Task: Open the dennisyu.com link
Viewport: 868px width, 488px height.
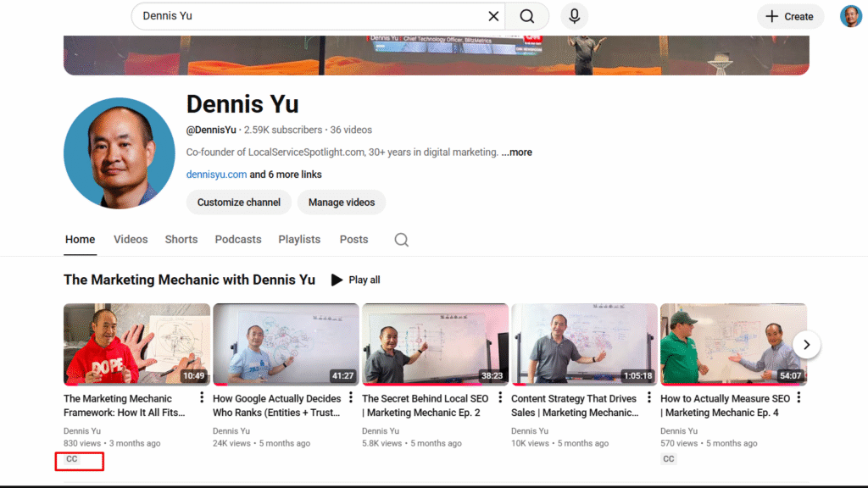Action: coord(216,175)
